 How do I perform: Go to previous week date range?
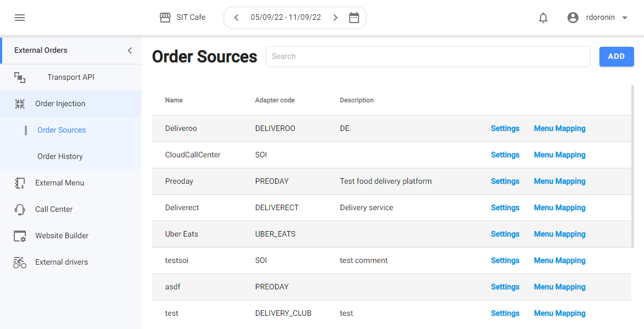click(x=237, y=18)
